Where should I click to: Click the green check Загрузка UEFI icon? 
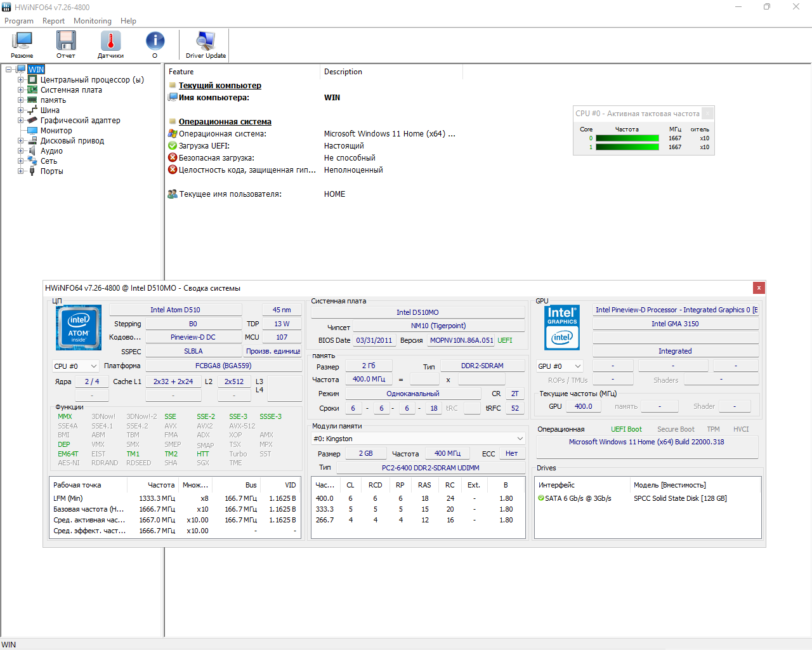tap(172, 145)
